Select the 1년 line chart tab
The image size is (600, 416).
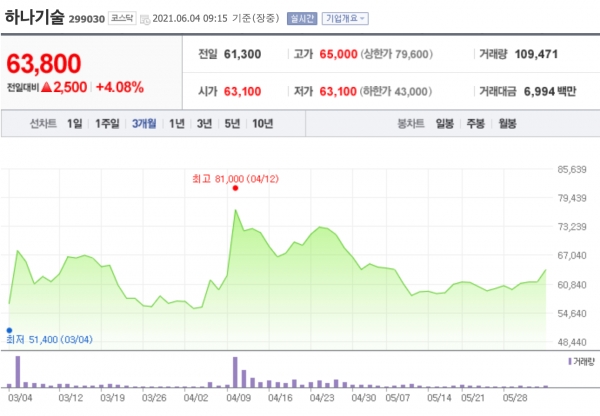pos(177,124)
